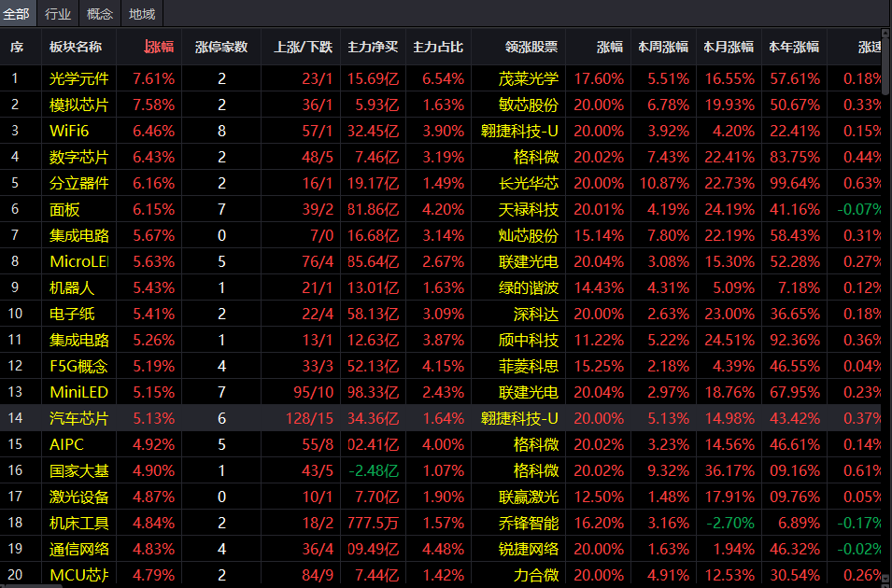
Task: Click the 涨幅 header right of 领涨股票
Action: click(610, 48)
